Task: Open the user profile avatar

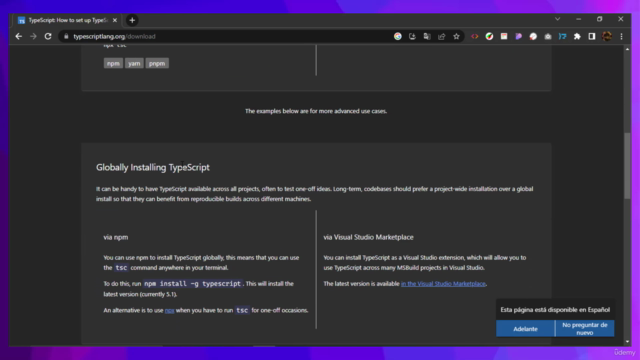Action: tap(607, 36)
